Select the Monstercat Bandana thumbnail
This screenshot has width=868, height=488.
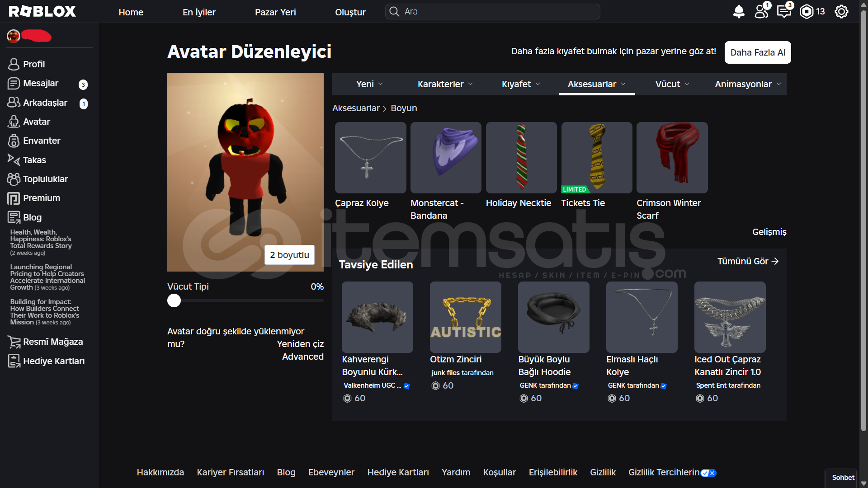click(x=446, y=158)
